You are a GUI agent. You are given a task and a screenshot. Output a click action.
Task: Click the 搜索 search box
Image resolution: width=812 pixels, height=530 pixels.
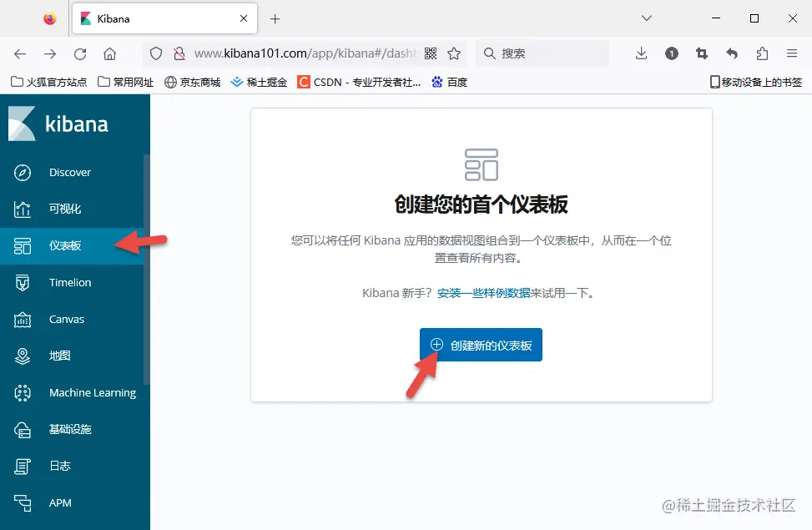(542, 53)
